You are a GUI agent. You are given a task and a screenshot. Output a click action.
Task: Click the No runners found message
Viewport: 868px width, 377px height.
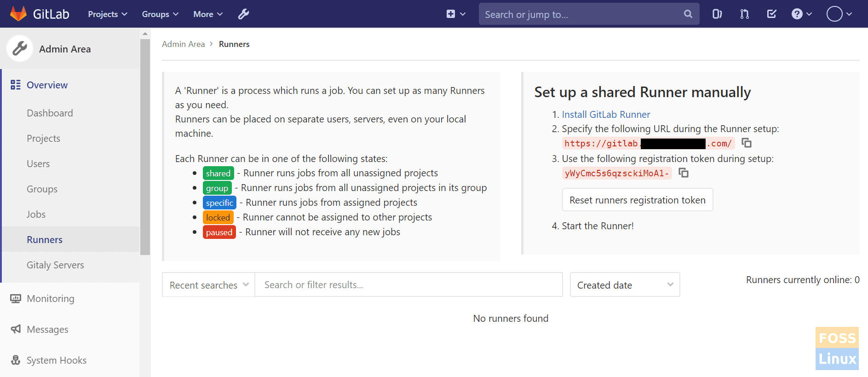(511, 319)
